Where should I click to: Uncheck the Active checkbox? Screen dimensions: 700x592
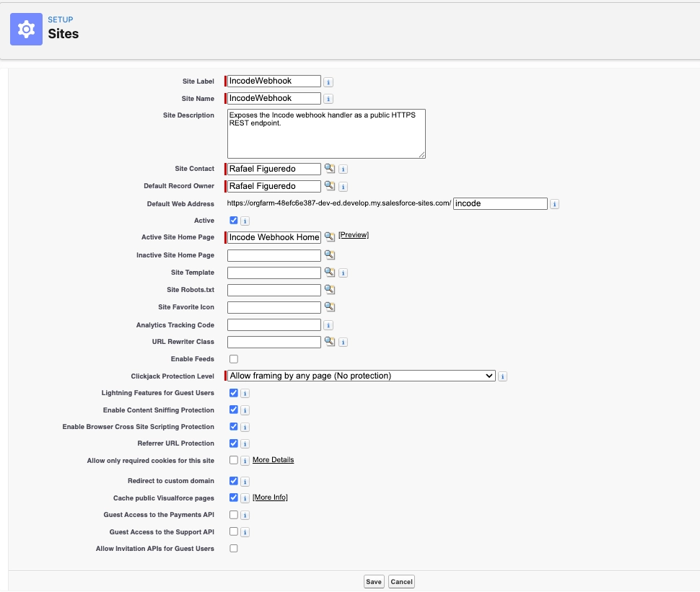tap(234, 221)
